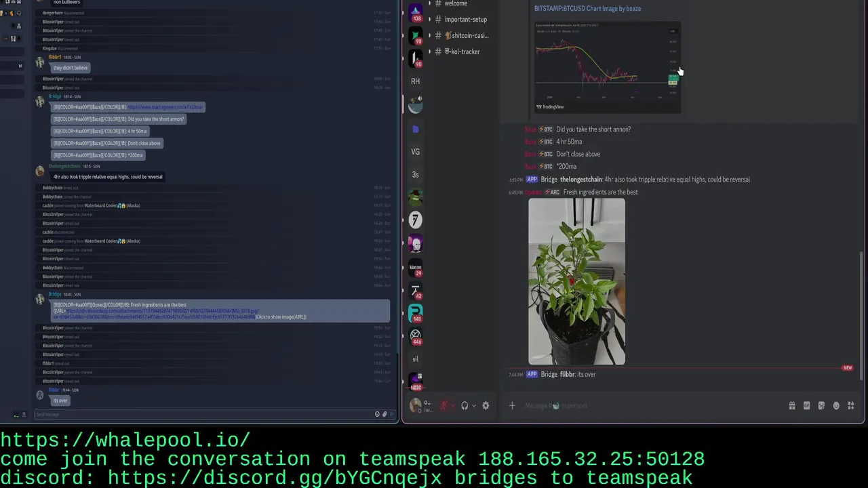Open the white circle 7 server

tap(415, 220)
